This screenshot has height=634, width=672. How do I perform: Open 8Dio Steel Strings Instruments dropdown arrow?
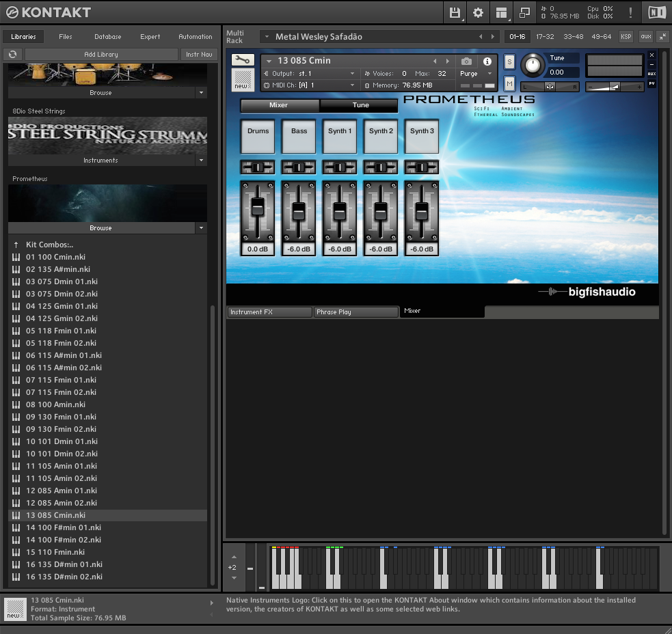pyautogui.click(x=202, y=161)
